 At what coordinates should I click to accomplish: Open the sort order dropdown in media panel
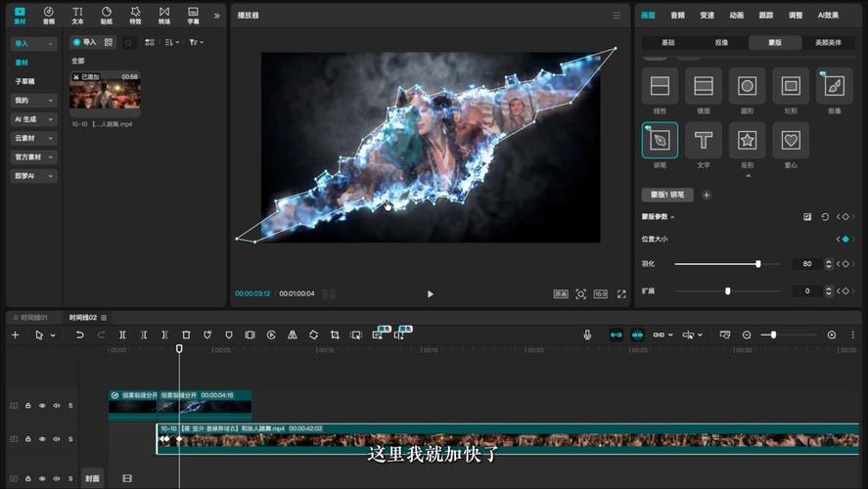171,42
